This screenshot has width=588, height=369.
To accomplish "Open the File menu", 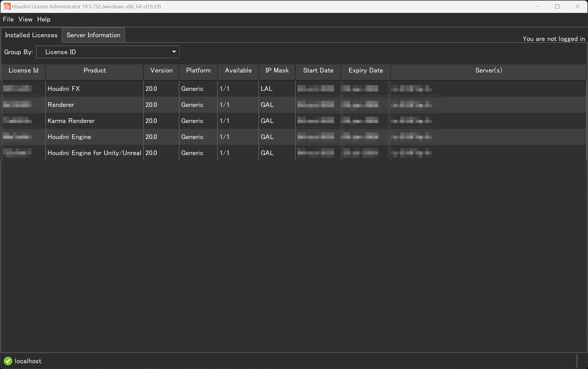I will [x=8, y=19].
